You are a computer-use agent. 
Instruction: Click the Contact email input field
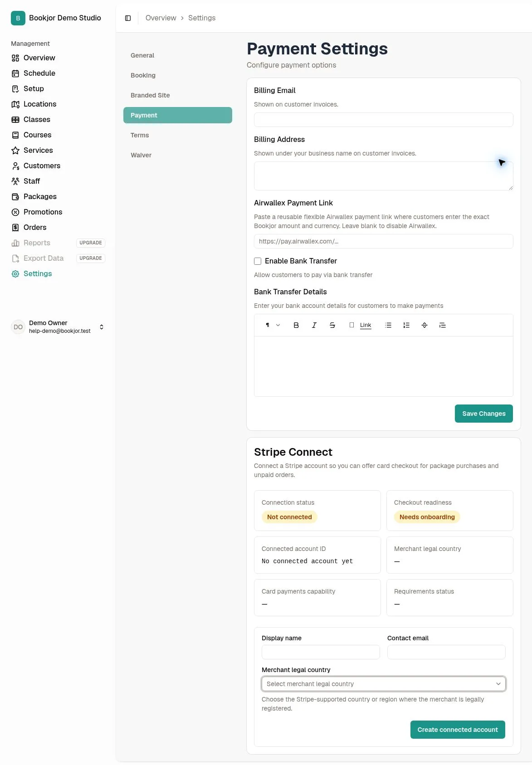446,652
